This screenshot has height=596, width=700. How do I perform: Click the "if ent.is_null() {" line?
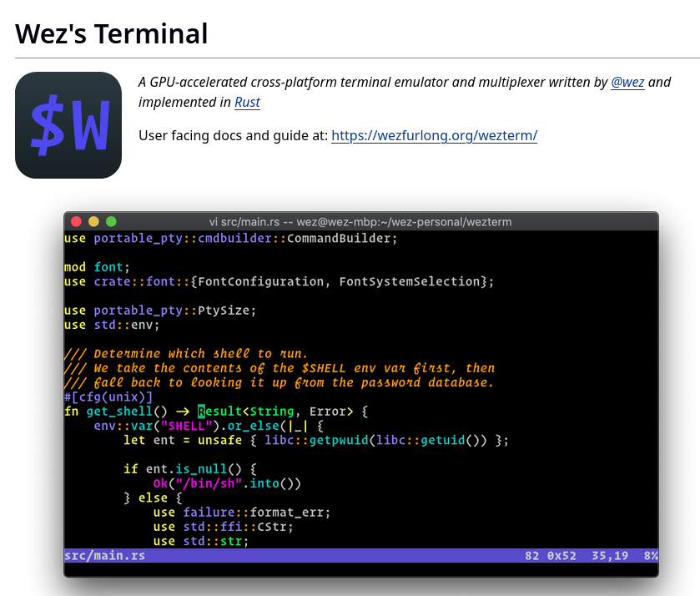click(x=190, y=469)
